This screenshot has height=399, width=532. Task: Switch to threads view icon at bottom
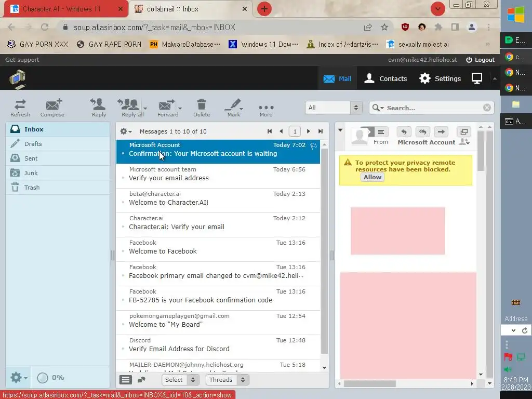(x=141, y=380)
